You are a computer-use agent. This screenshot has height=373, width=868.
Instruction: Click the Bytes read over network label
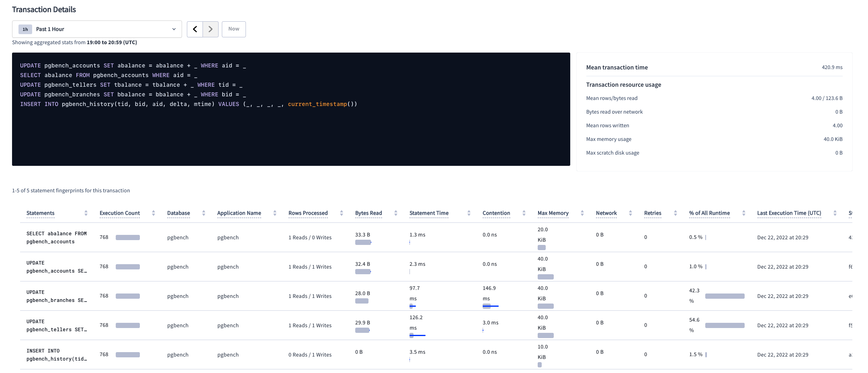click(614, 112)
